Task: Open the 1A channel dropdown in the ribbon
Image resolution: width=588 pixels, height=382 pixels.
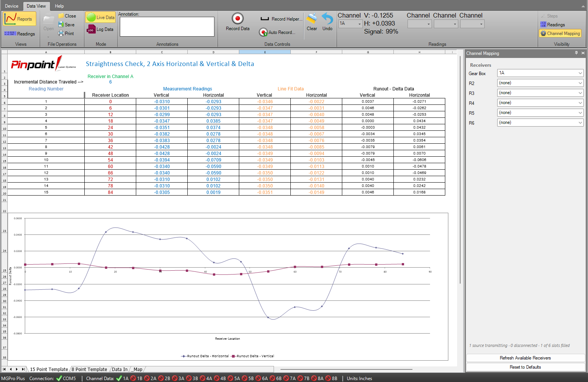Action: click(x=350, y=24)
